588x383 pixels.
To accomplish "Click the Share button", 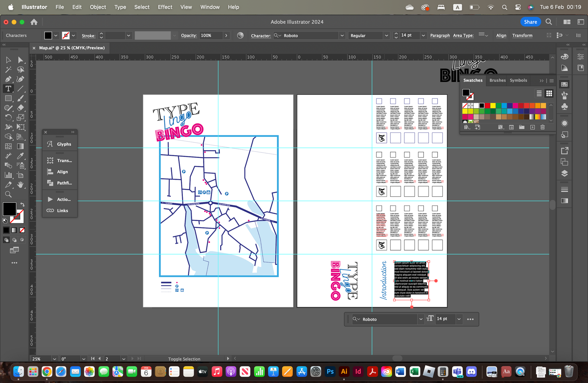I will click(530, 22).
